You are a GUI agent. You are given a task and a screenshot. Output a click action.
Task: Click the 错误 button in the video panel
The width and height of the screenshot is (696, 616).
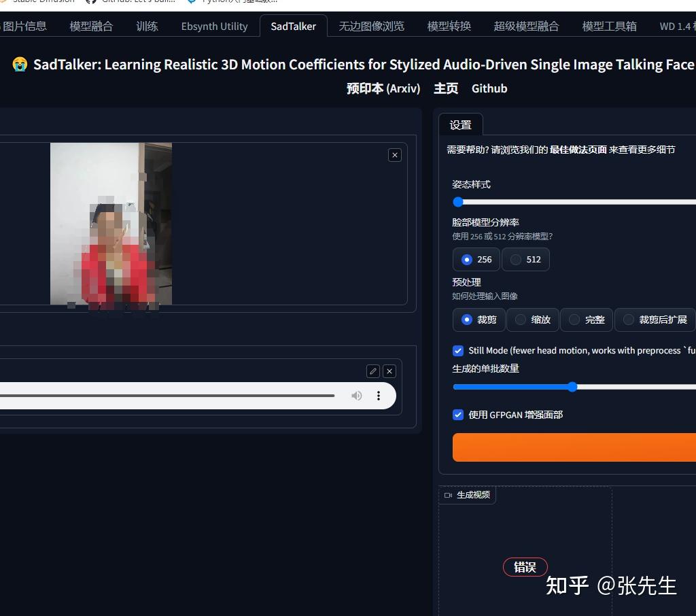tap(525, 567)
